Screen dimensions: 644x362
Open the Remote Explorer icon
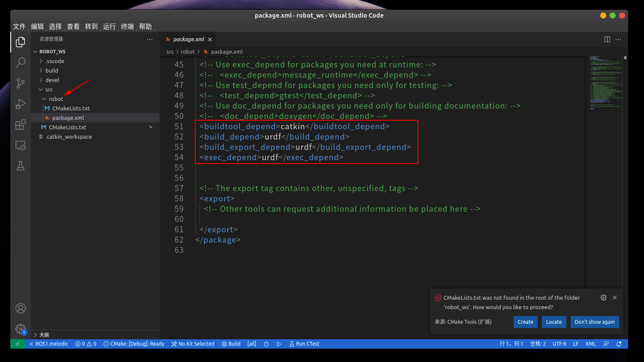pyautogui.click(x=21, y=145)
